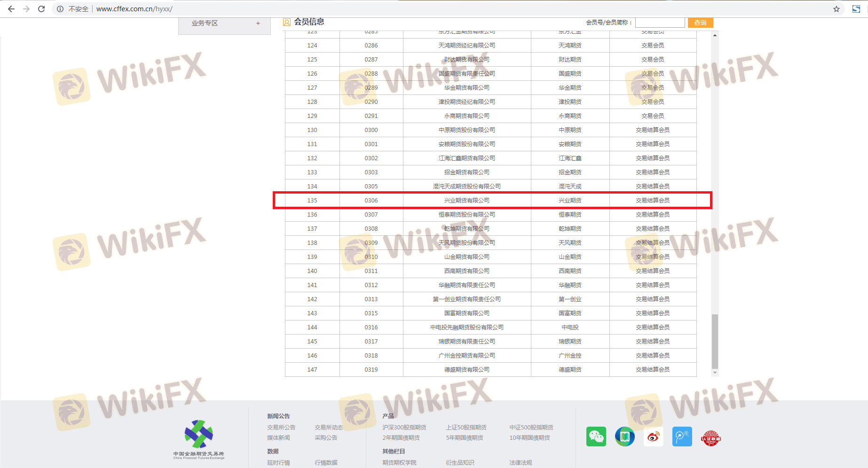Click the China Financial Futures Exchange logo

coord(198,439)
